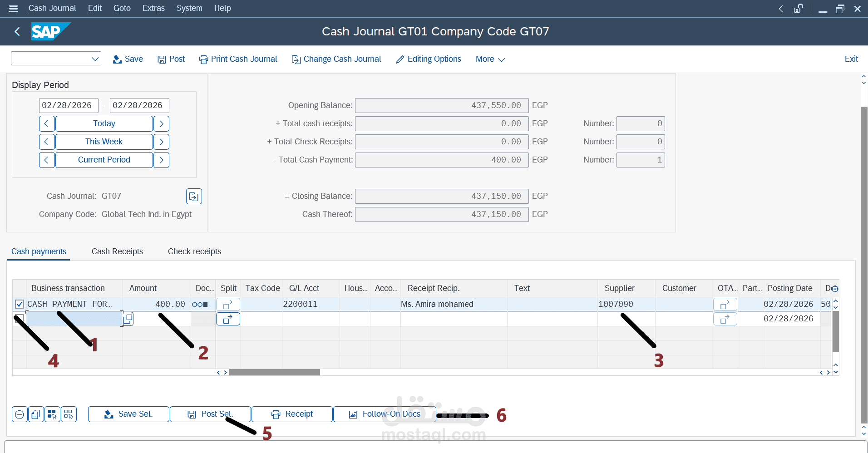The width and height of the screenshot is (868, 453).
Task: Click the Change Cash Journal button
Action: coord(336,59)
